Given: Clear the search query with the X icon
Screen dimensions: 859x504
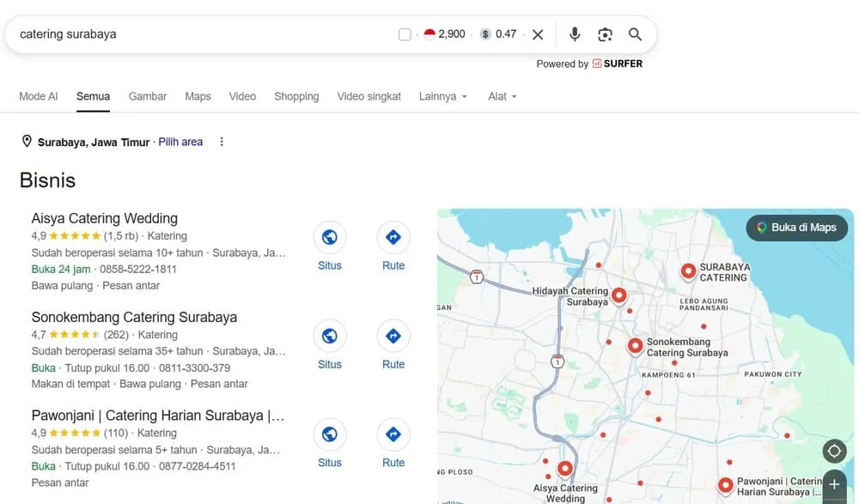Looking at the screenshot, I should pyautogui.click(x=538, y=34).
